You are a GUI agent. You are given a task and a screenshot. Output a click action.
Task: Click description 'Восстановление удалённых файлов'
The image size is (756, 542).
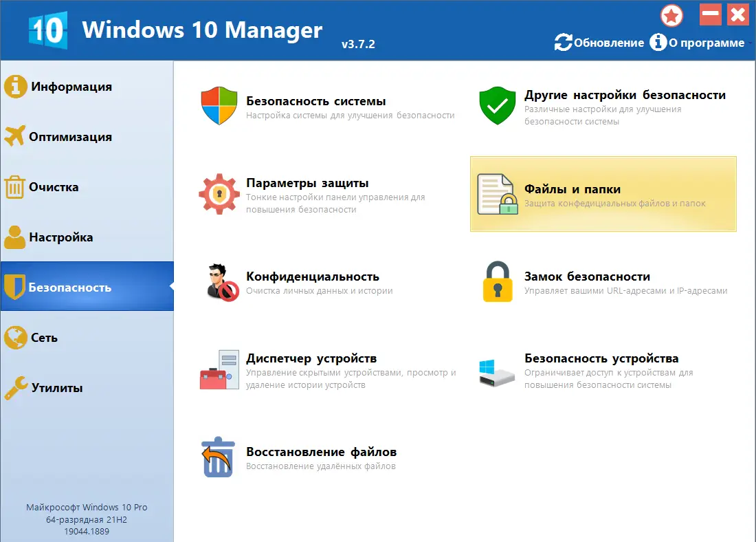[x=321, y=466]
